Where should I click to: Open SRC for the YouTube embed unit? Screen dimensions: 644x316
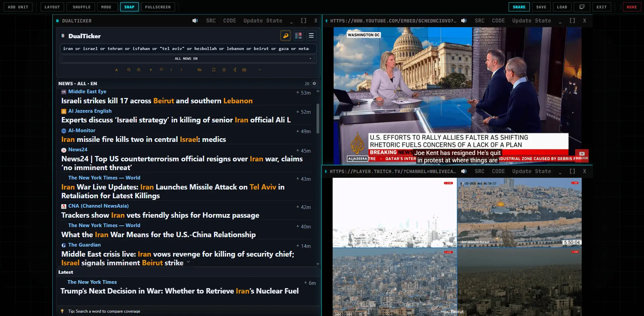[x=480, y=21]
